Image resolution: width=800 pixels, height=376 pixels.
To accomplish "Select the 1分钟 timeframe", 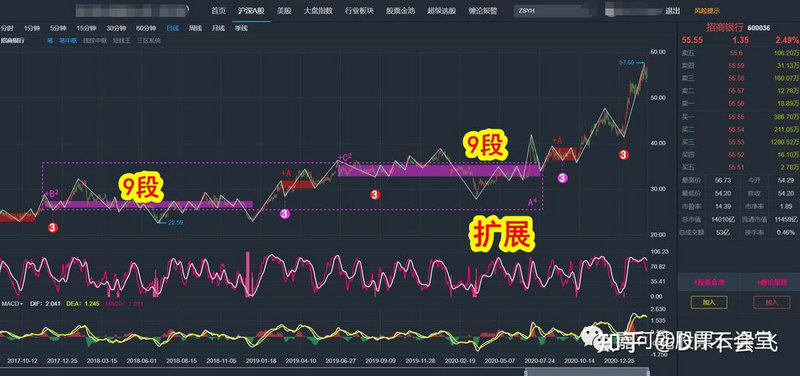I will (32, 29).
